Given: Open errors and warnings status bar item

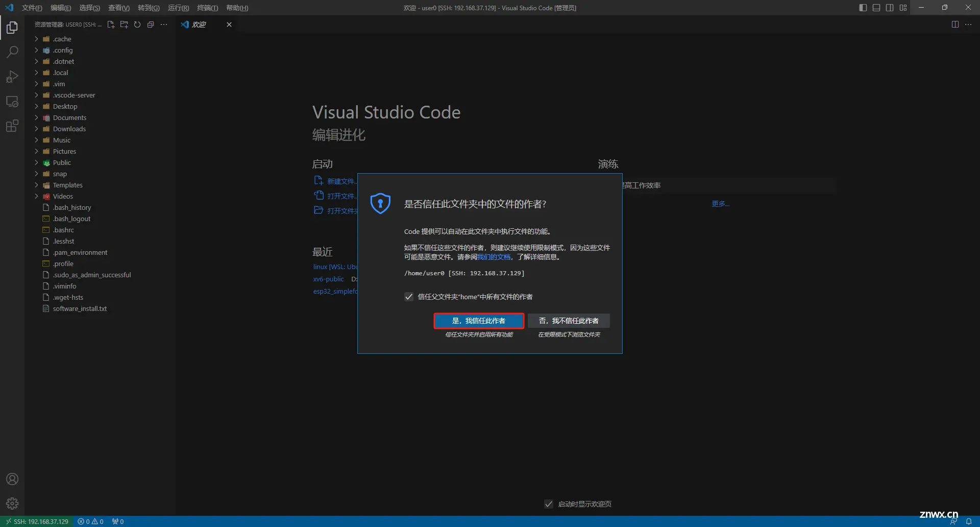Looking at the screenshot, I should [x=90, y=521].
